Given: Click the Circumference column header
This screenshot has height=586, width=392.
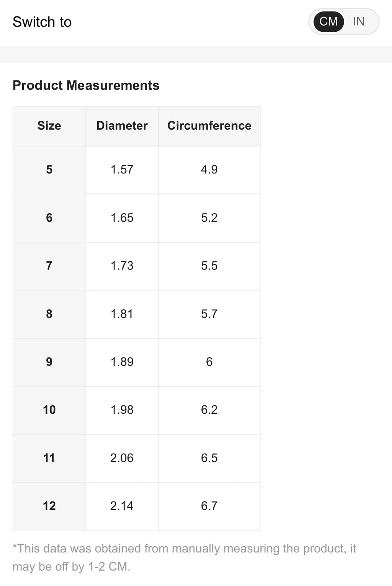Looking at the screenshot, I should (209, 126).
